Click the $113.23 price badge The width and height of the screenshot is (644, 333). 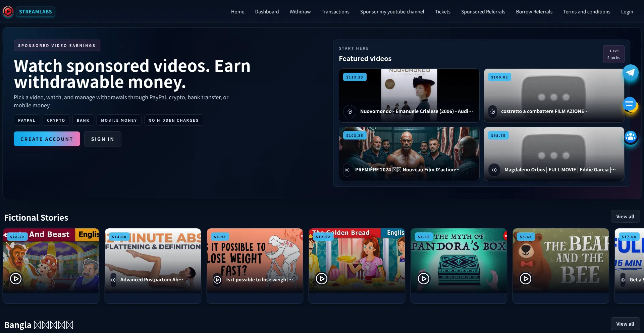(355, 77)
